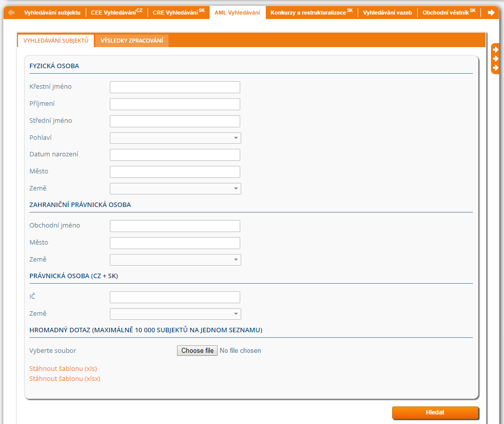Viewport: 504px width, 424px height.
Task: Click the FYZICKÁ OSOBA section heading
Action: click(54, 66)
